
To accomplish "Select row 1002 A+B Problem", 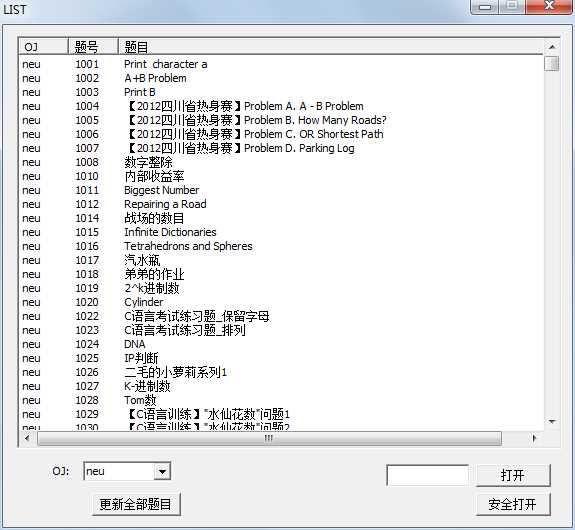I will pos(281,78).
